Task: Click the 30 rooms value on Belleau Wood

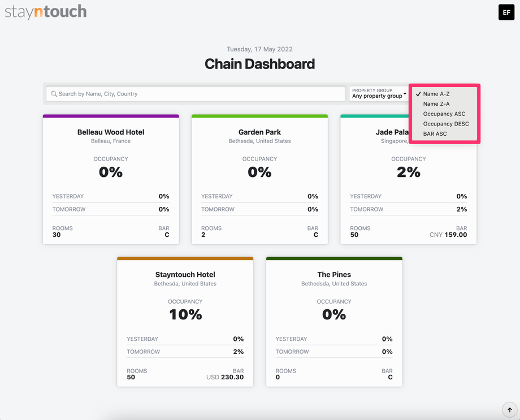Action: pyautogui.click(x=57, y=235)
